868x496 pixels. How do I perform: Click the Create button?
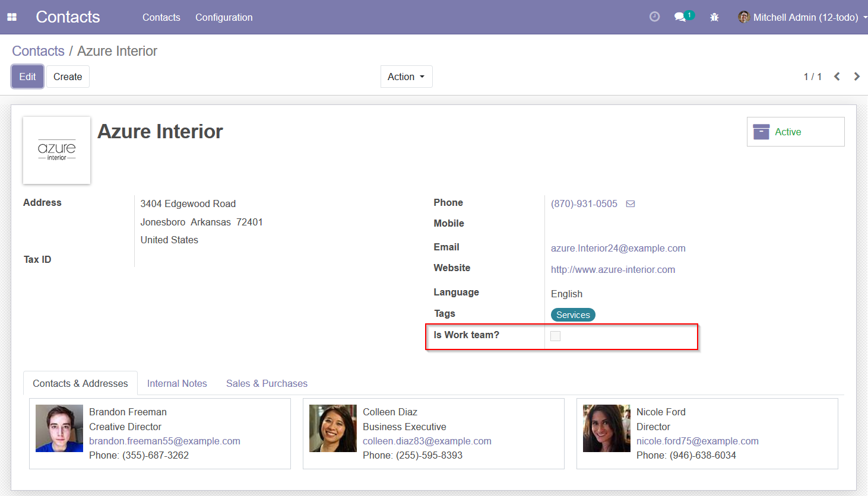(68, 77)
